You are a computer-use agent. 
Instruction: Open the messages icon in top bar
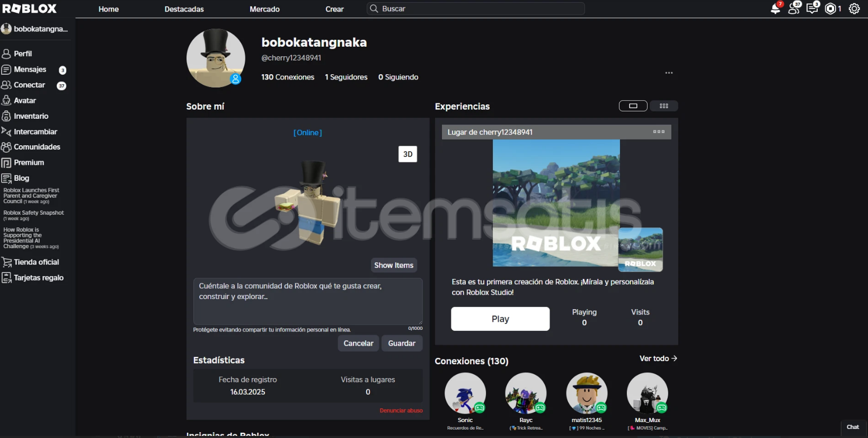point(812,8)
